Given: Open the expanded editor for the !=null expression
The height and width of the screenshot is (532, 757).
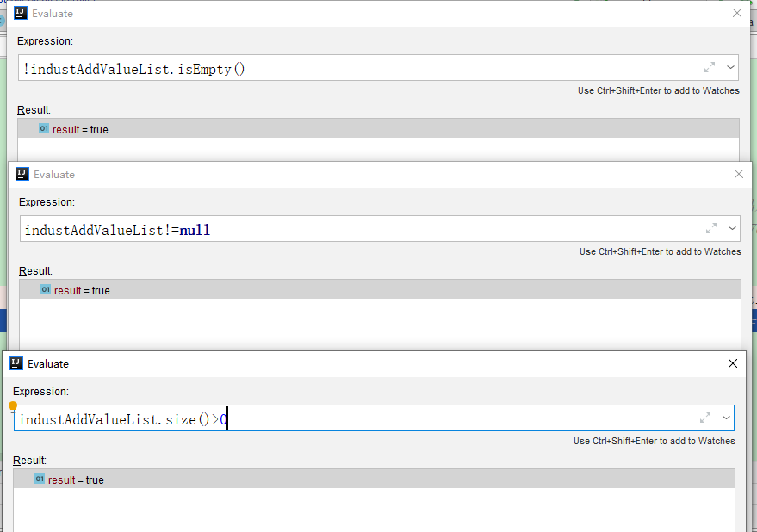Looking at the screenshot, I should click(710, 228).
